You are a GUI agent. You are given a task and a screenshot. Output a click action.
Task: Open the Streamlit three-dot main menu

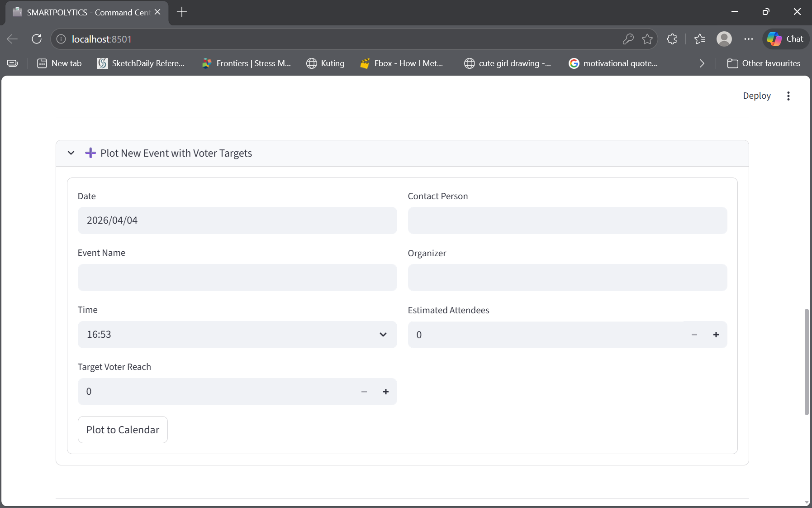(788, 96)
